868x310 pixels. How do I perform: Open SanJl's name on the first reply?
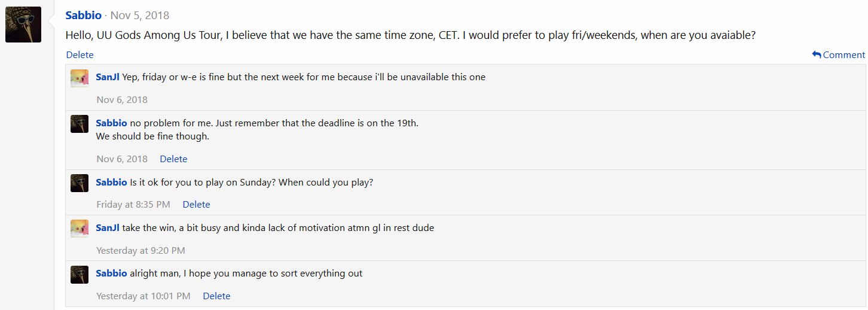108,77
